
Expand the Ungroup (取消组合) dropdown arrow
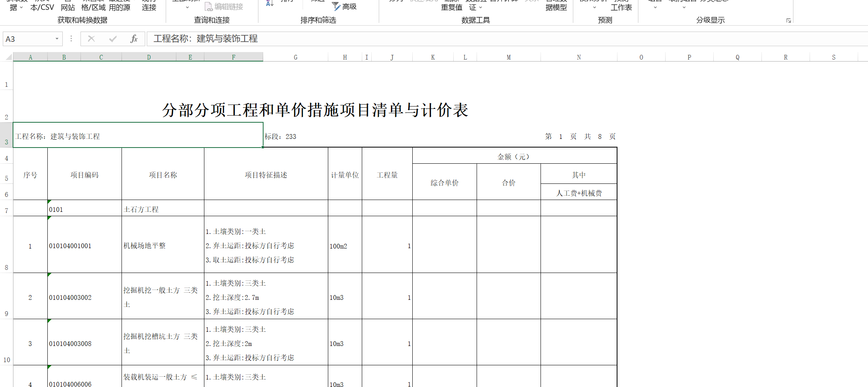[x=684, y=7]
